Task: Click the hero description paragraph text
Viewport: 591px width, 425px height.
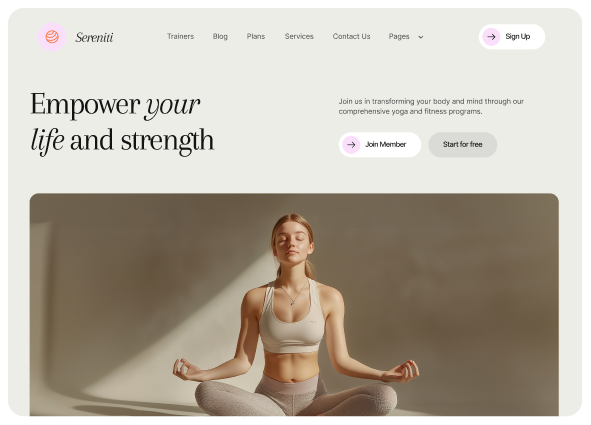Action: point(431,106)
